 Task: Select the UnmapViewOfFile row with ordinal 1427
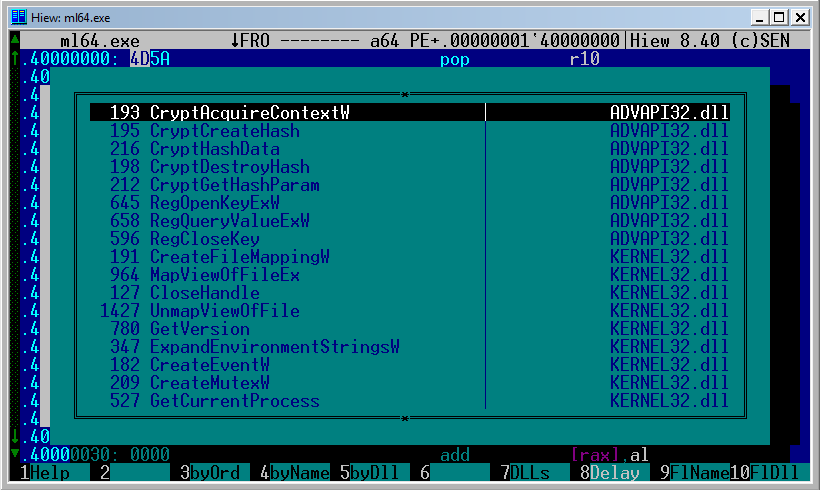coord(224,311)
